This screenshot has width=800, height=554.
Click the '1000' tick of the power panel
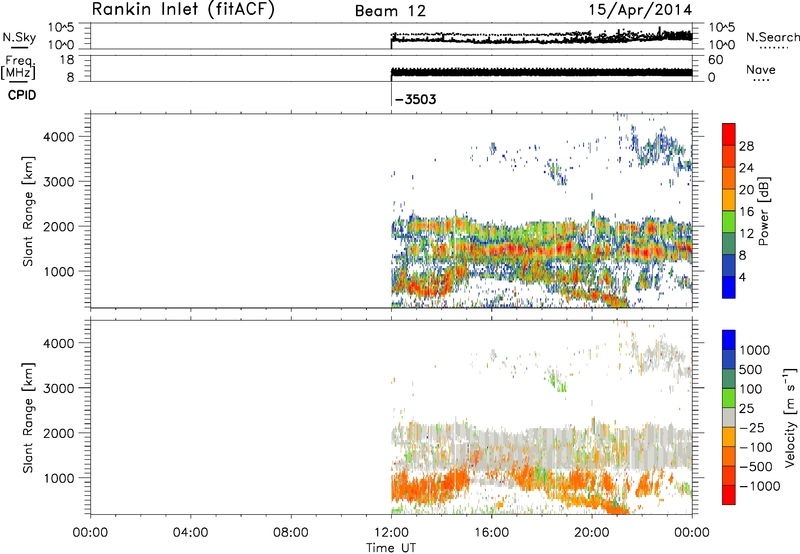click(58, 271)
